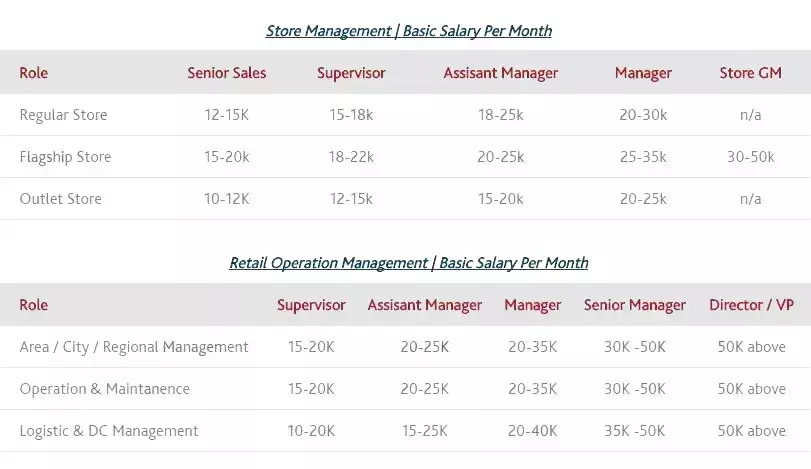Click the Store Management Basic Salary heading
The image size is (811, 469).
pyautogui.click(x=409, y=31)
